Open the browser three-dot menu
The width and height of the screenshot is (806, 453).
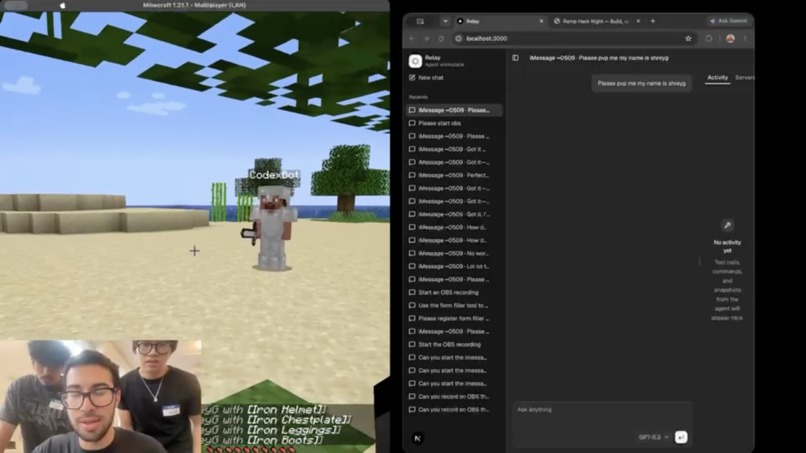point(745,39)
